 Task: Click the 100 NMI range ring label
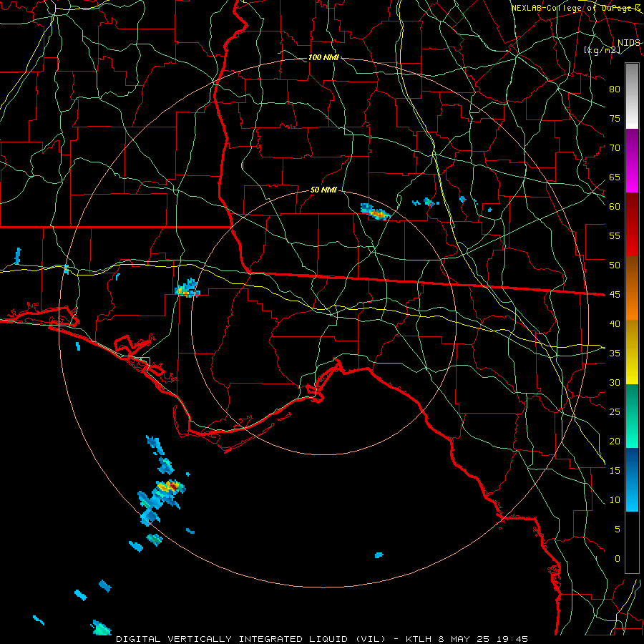[x=323, y=57]
